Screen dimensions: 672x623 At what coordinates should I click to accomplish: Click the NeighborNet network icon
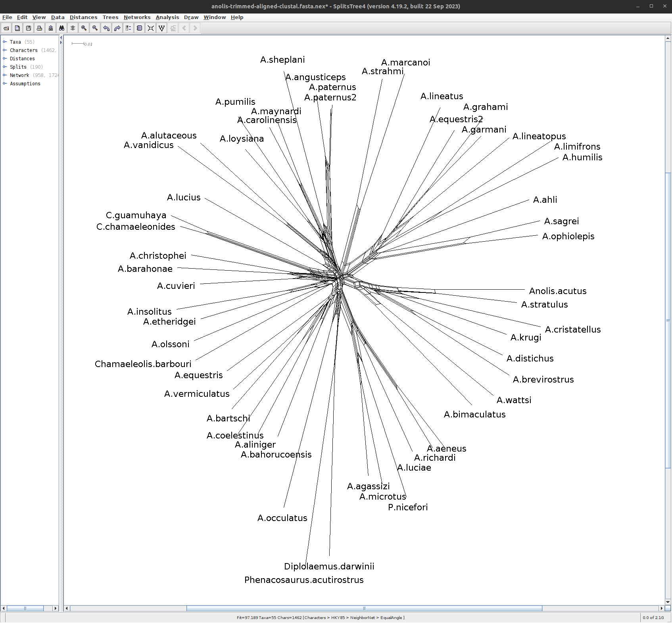tap(151, 28)
